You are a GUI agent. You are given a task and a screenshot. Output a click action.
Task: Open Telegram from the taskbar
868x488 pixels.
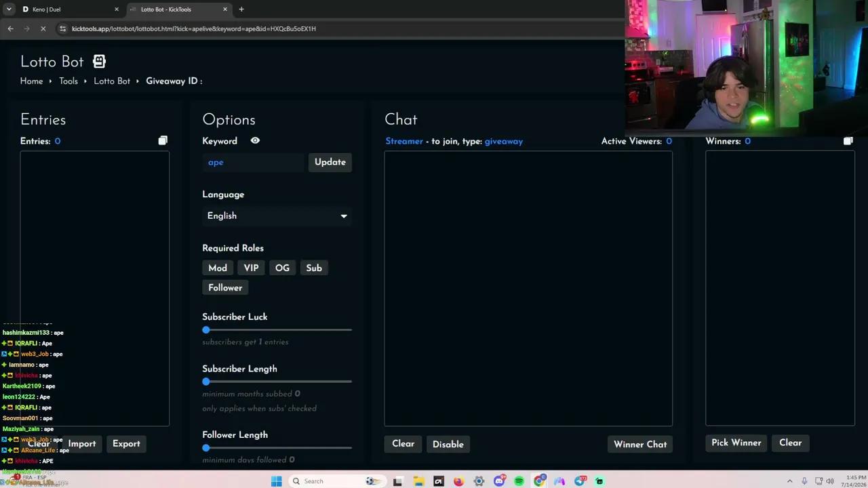[580, 481]
